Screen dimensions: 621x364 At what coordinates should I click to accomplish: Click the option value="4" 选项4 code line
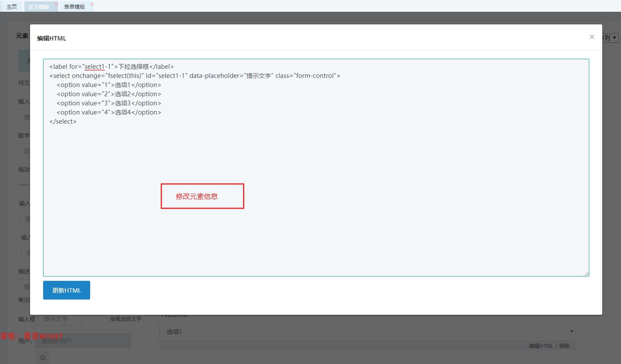pyautogui.click(x=109, y=112)
